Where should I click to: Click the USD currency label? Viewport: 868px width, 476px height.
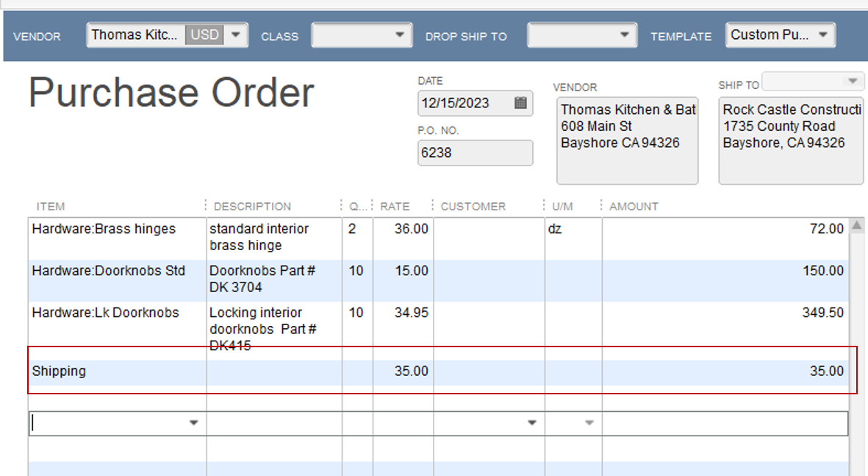[x=205, y=35]
